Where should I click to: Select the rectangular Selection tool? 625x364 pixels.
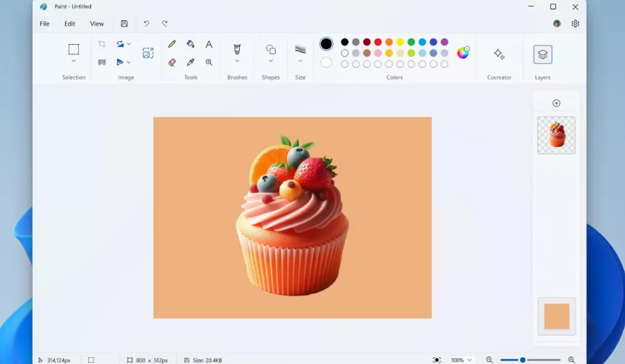74,50
